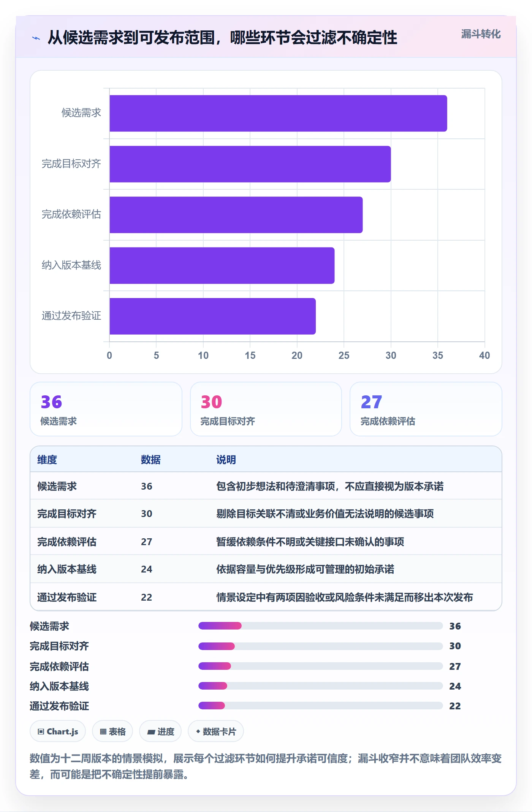The image size is (532, 812).
Task: Click x-axis tick label 20
Action: point(297,355)
